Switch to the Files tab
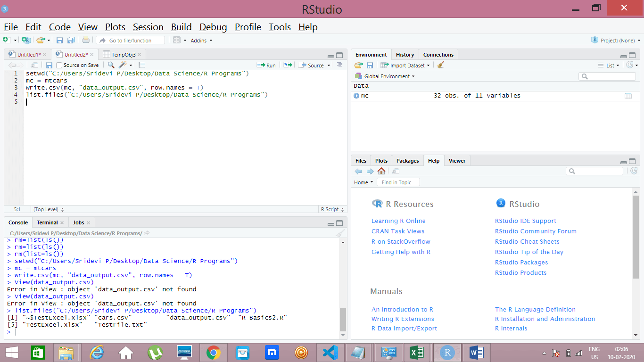 (361, 161)
